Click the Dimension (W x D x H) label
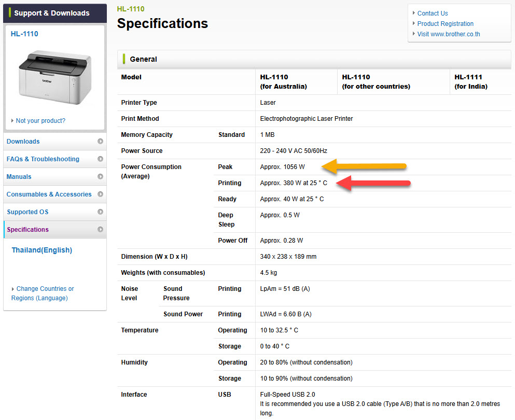The height and width of the screenshot is (420, 515). (154, 257)
